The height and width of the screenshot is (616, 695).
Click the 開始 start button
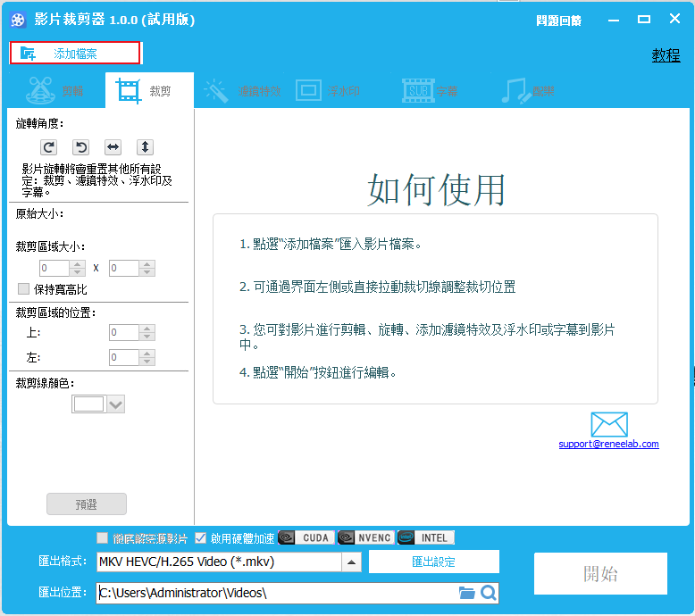coord(600,573)
